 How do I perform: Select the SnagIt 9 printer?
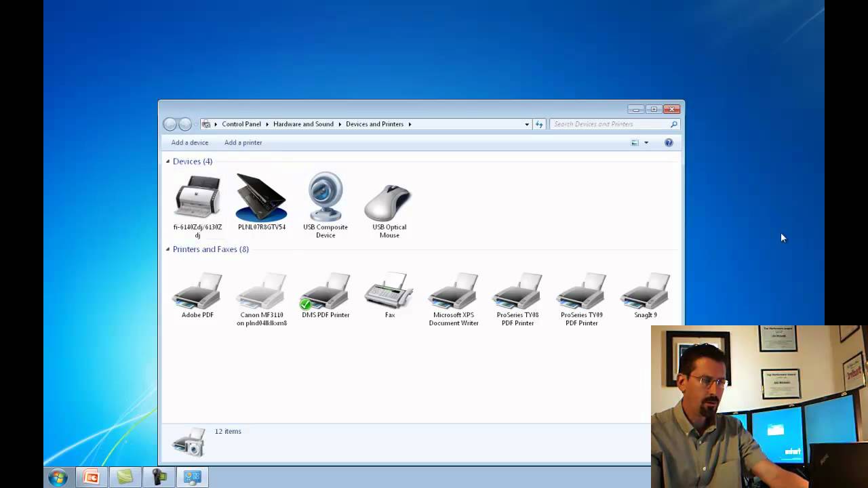coord(646,291)
